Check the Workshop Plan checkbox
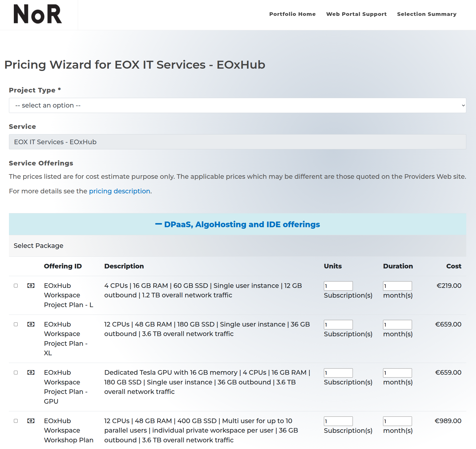 [16, 421]
